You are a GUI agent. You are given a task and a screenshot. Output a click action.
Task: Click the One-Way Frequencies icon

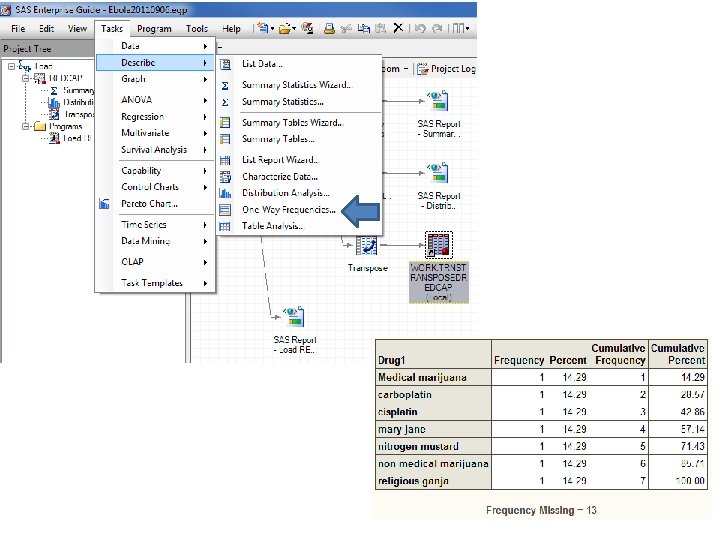click(x=225, y=210)
